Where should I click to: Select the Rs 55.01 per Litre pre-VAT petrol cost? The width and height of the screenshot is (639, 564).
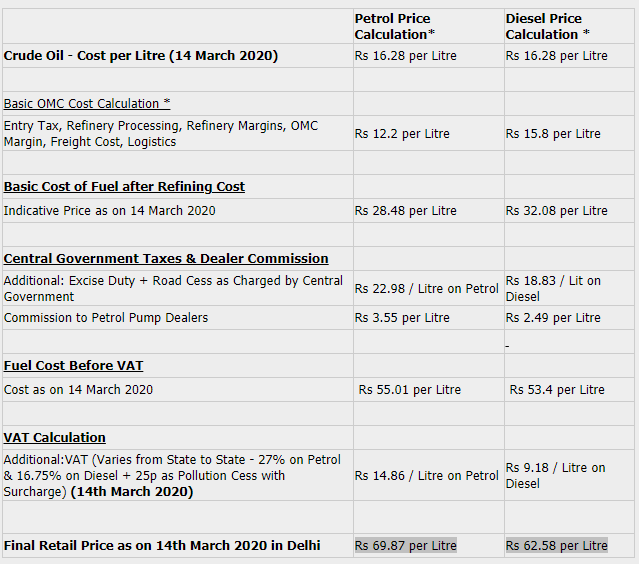click(410, 390)
